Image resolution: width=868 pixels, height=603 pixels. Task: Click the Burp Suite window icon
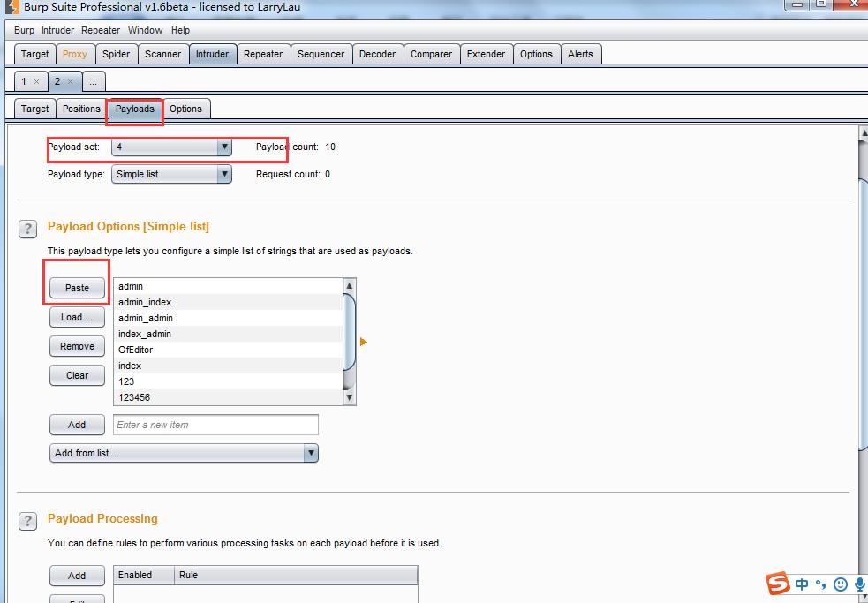coord(11,7)
